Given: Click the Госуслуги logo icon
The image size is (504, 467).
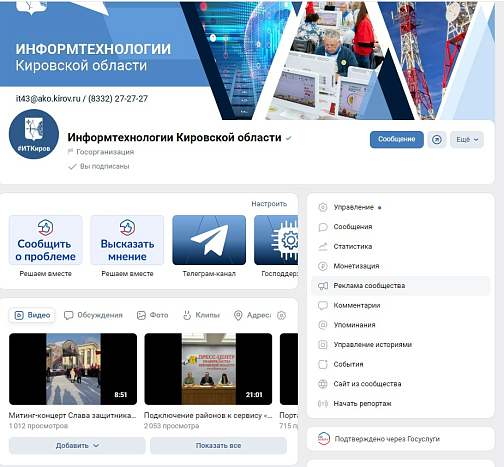Looking at the screenshot, I should coord(323,439).
